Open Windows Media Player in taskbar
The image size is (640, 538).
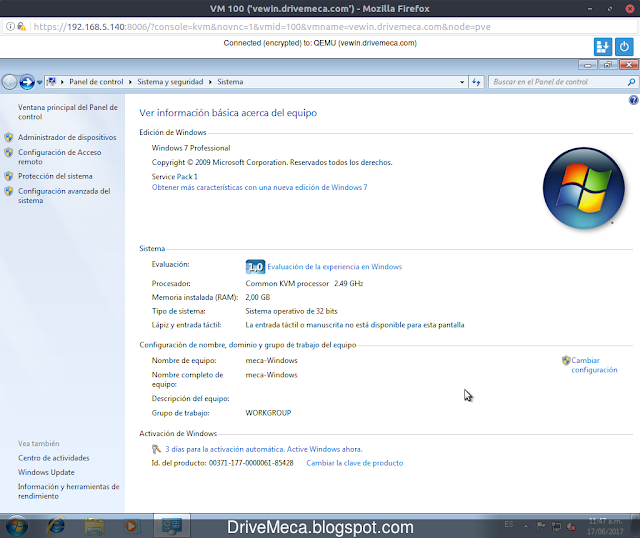click(131, 526)
